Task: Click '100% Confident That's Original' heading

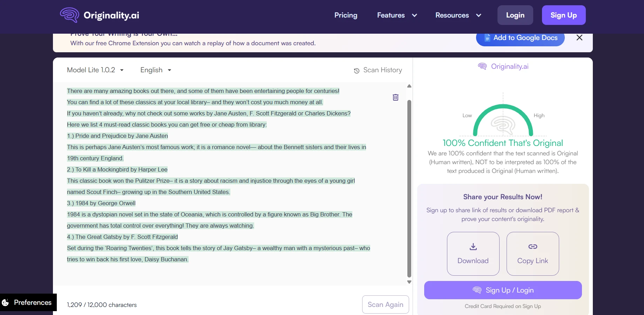Action: tap(503, 143)
